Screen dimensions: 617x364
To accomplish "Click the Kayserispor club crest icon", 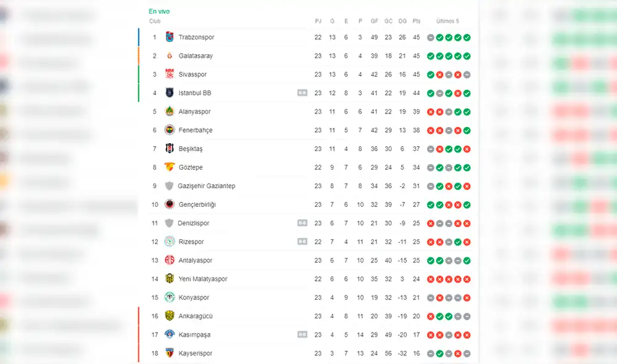I will coord(170,353).
